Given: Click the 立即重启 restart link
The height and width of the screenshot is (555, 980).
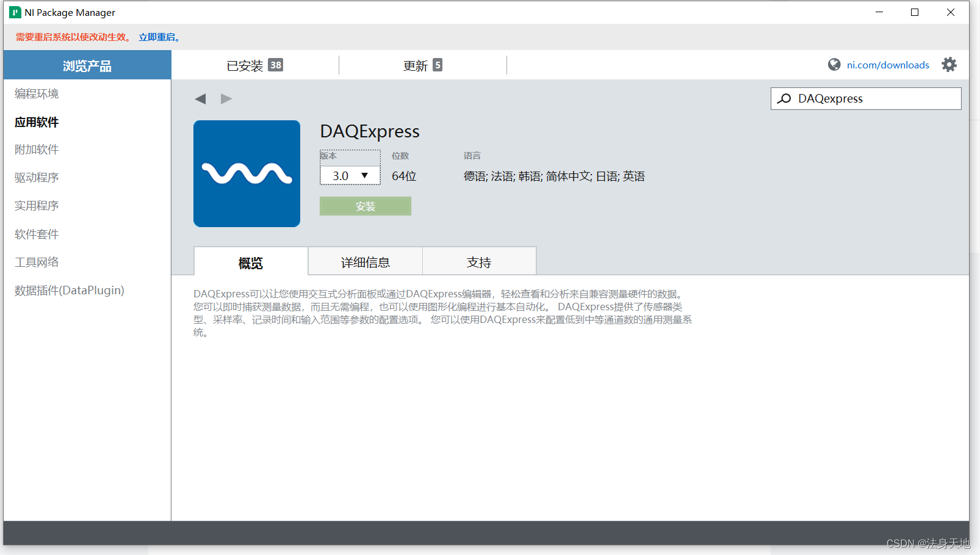Looking at the screenshot, I should coord(157,37).
